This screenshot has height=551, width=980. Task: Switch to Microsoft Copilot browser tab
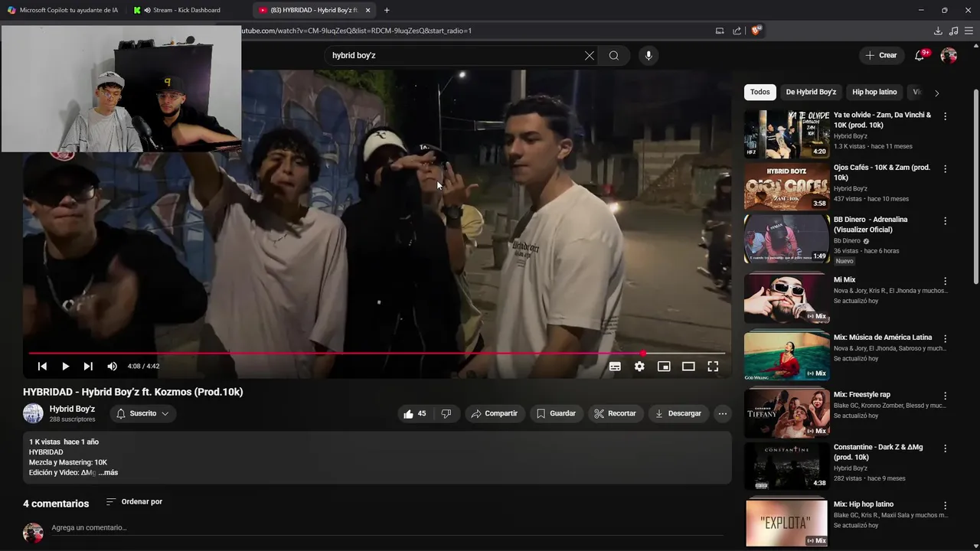pyautogui.click(x=63, y=10)
